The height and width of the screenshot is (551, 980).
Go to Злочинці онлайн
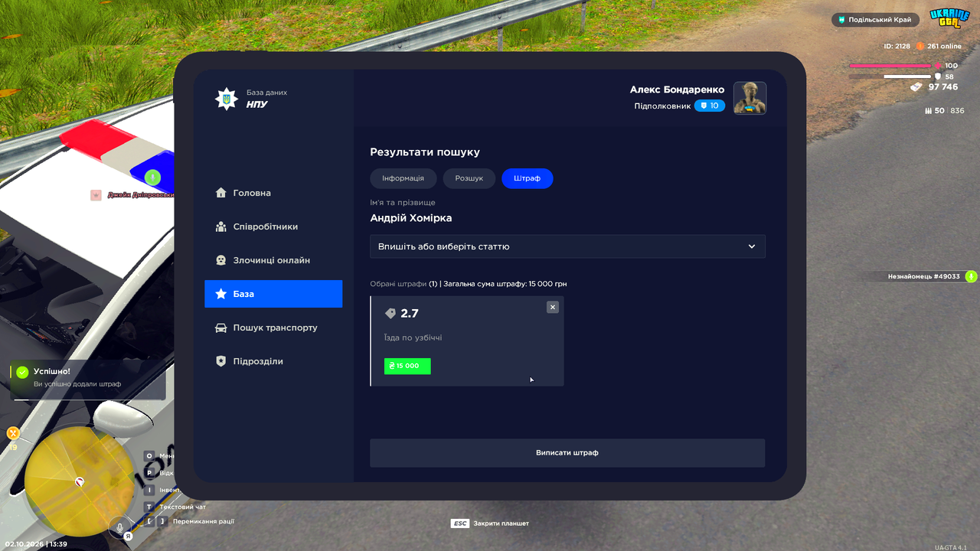pos(273,260)
